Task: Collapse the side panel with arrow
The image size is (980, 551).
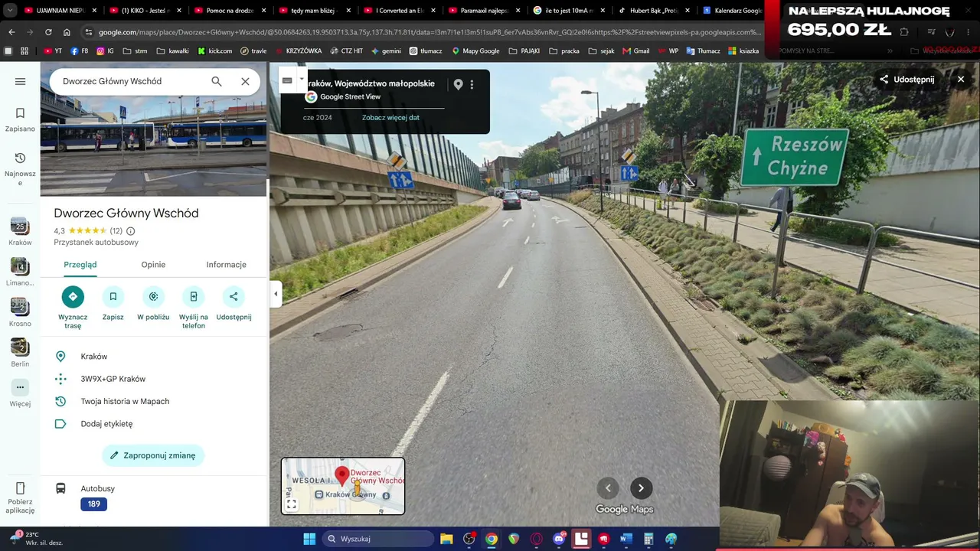Action: (x=276, y=294)
